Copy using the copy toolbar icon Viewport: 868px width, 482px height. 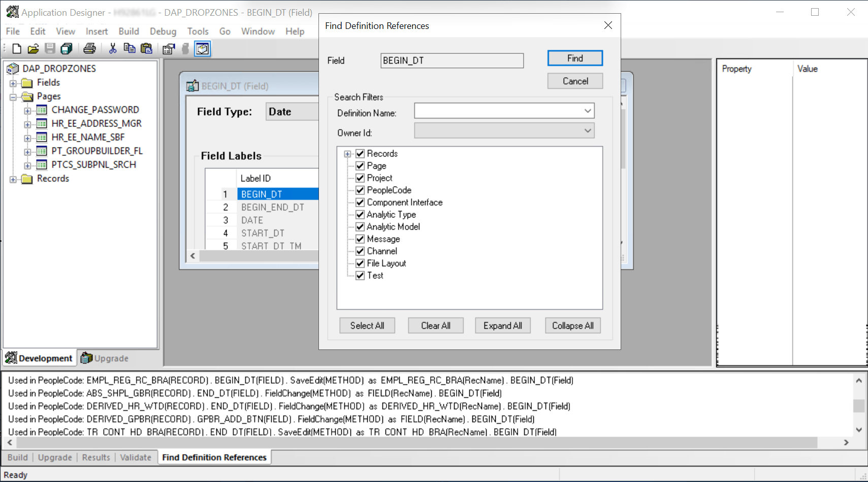tap(130, 48)
